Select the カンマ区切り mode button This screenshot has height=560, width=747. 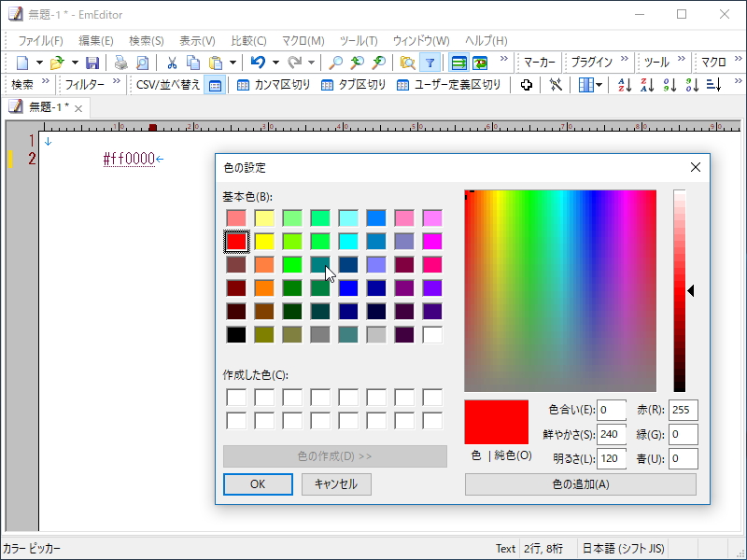(x=274, y=85)
